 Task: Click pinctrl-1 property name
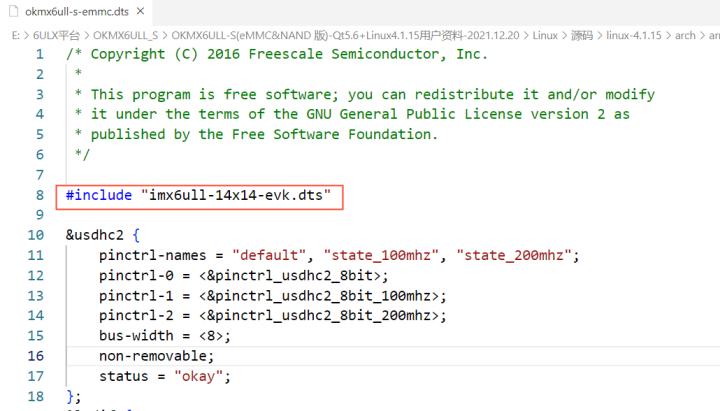coord(136,296)
